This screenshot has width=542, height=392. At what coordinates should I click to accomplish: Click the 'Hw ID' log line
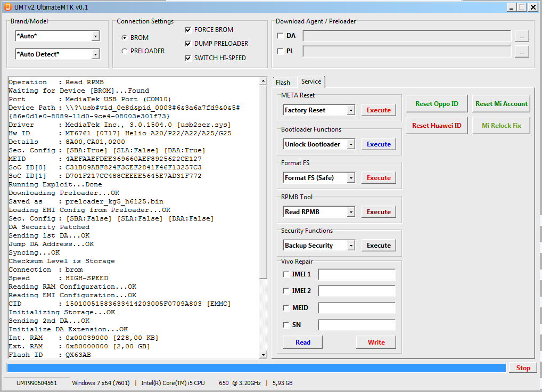120,134
